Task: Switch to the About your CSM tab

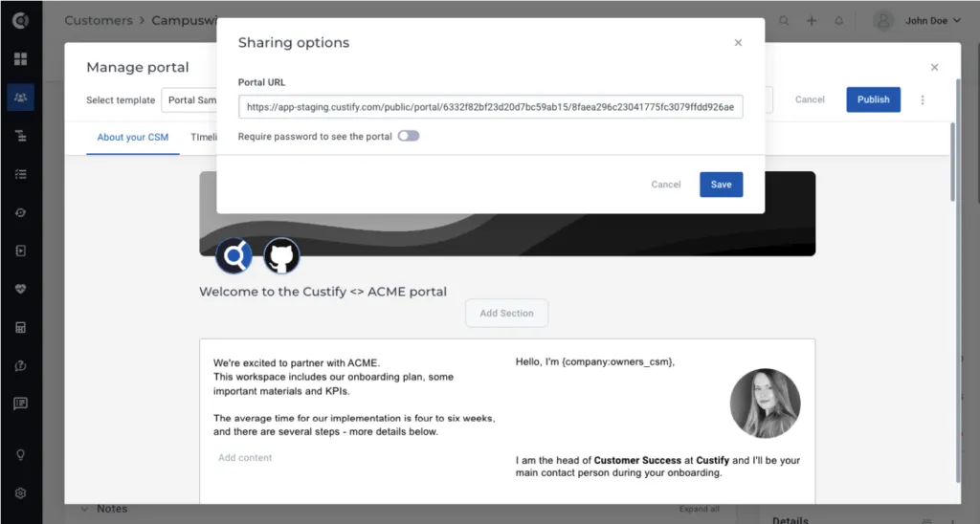Action: (x=132, y=138)
